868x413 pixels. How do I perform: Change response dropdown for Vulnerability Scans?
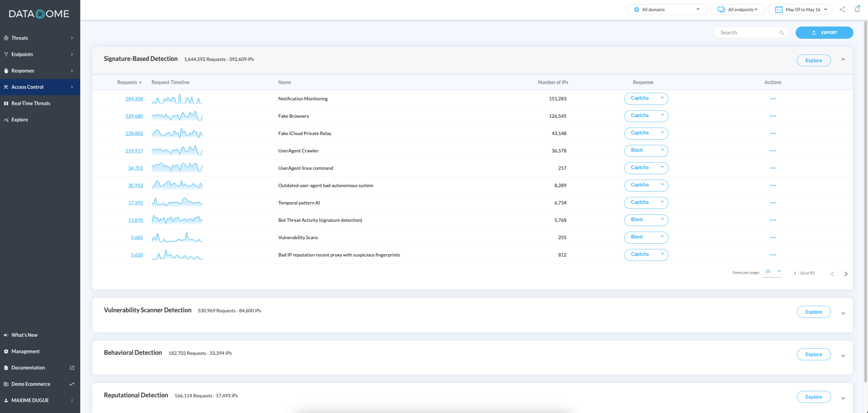point(646,237)
